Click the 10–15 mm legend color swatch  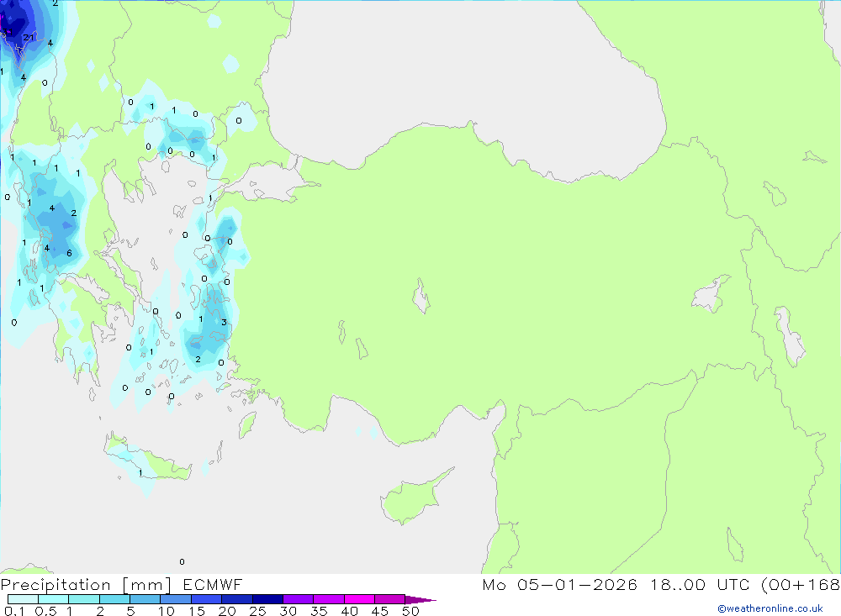(x=176, y=599)
